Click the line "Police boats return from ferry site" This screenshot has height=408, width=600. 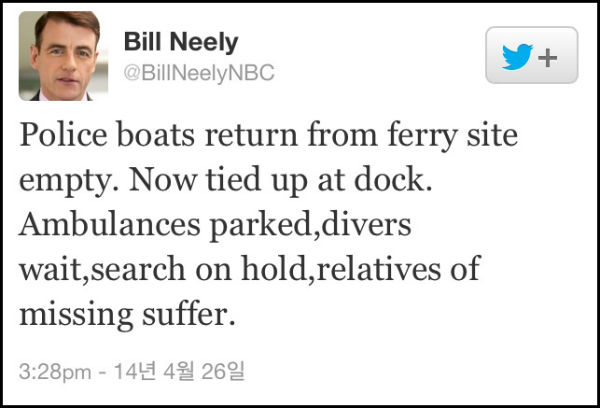pyautogui.click(x=269, y=136)
